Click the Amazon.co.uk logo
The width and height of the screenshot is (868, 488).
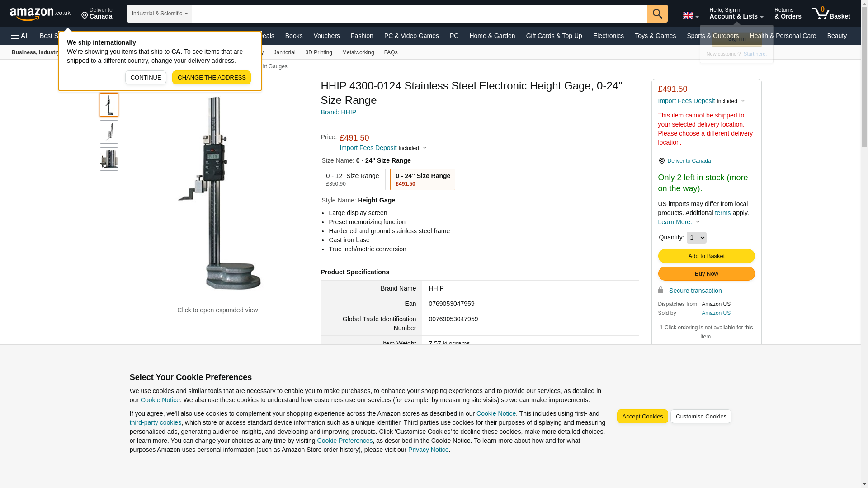point(40,14)
